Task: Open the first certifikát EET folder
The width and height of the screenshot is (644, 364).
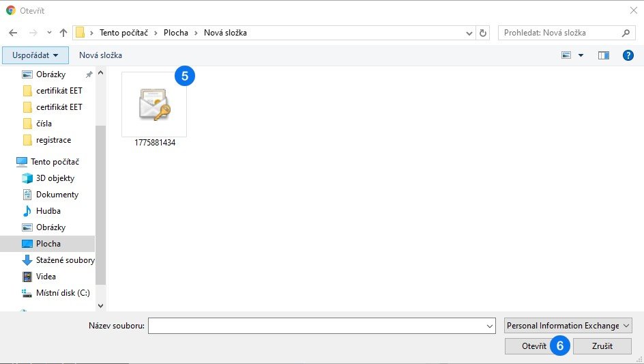Action: (x=59, y=91)
